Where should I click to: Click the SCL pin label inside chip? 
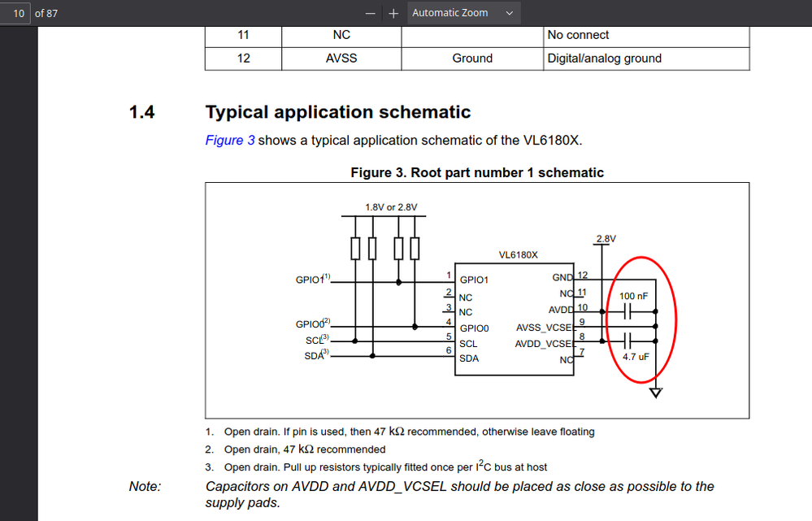(468, 344)
